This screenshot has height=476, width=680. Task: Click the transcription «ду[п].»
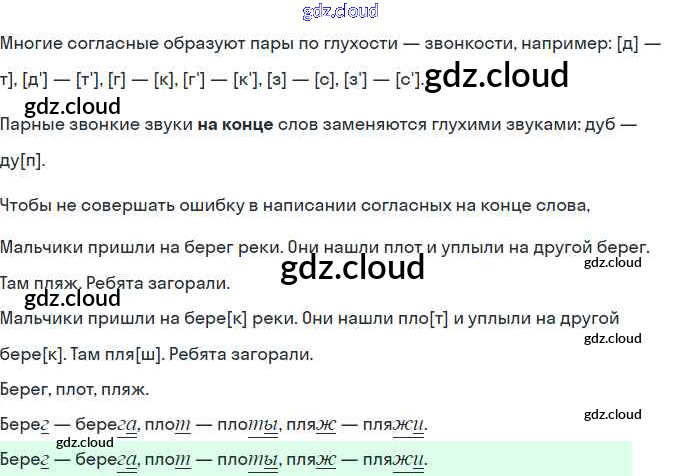(x=23, y=161)
